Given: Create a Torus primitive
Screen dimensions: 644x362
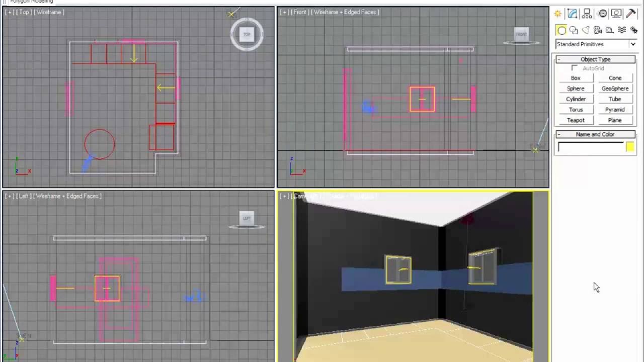Looking at the screenshot, I should pyautogui.click(x=576, y=110).
